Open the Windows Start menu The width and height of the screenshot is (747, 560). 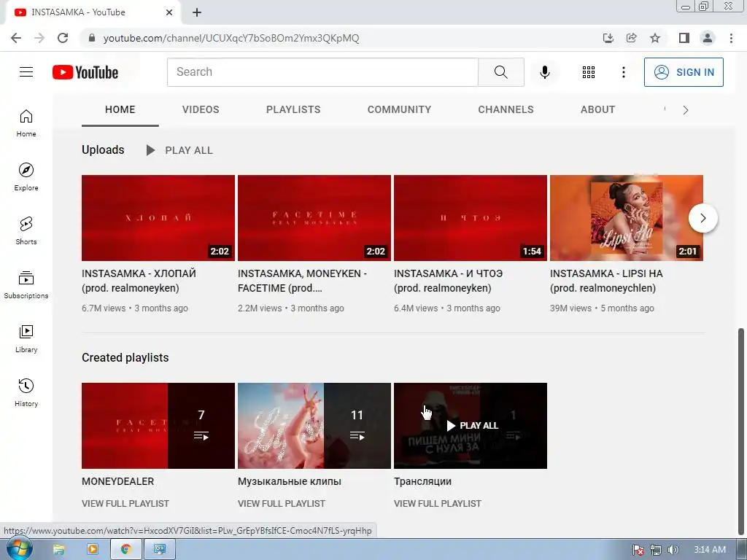point(20,549)
